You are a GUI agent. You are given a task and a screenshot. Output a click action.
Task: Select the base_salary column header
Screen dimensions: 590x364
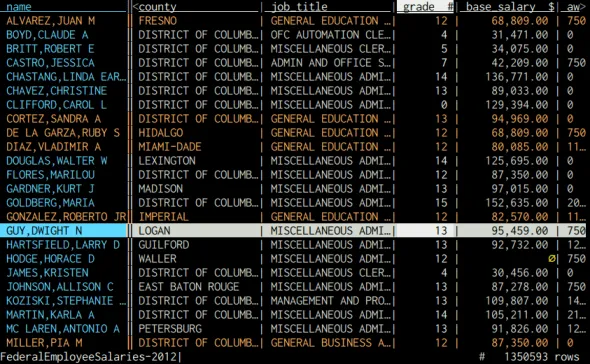pyautogui.click(x=500, y=7)
